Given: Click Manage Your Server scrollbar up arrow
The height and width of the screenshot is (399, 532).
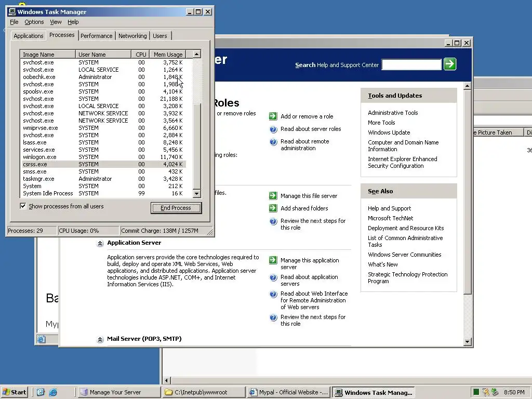Looking at the screenshot, I should click(x=467, y=86).
